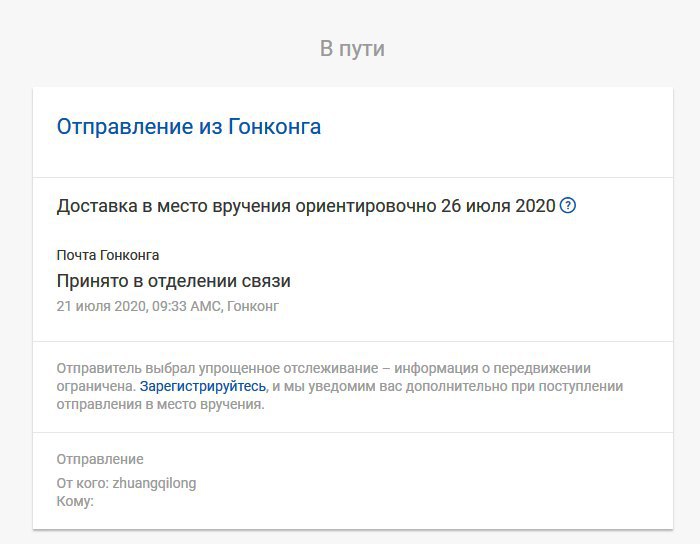Select the 'В пути' status title
Screen dimensions: 700x544
tap(352, 48)
